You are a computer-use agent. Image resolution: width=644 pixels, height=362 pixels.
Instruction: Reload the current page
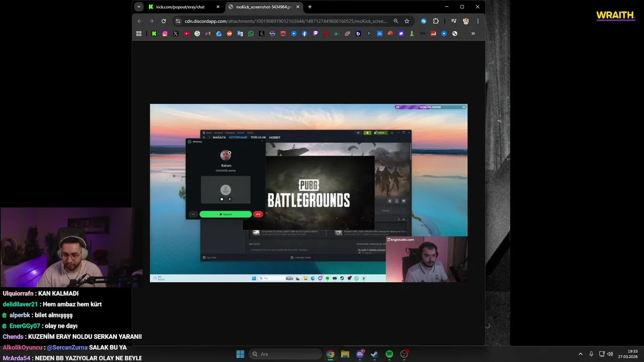click(164, 21)
